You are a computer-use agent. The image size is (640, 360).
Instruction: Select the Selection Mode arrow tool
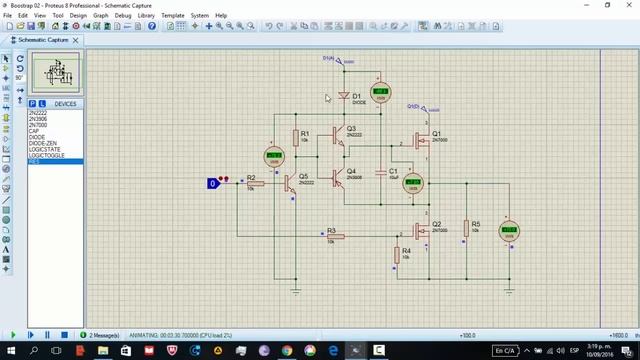tap(6, 58)
